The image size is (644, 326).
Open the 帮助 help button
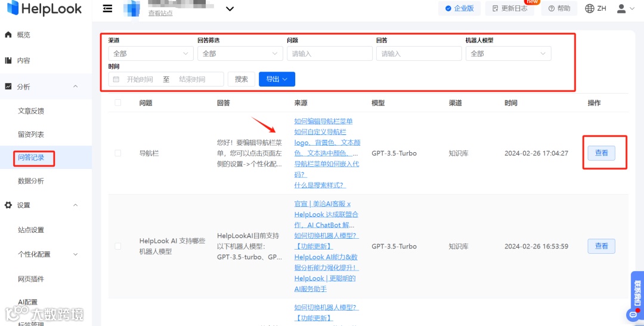click(559, 8)
